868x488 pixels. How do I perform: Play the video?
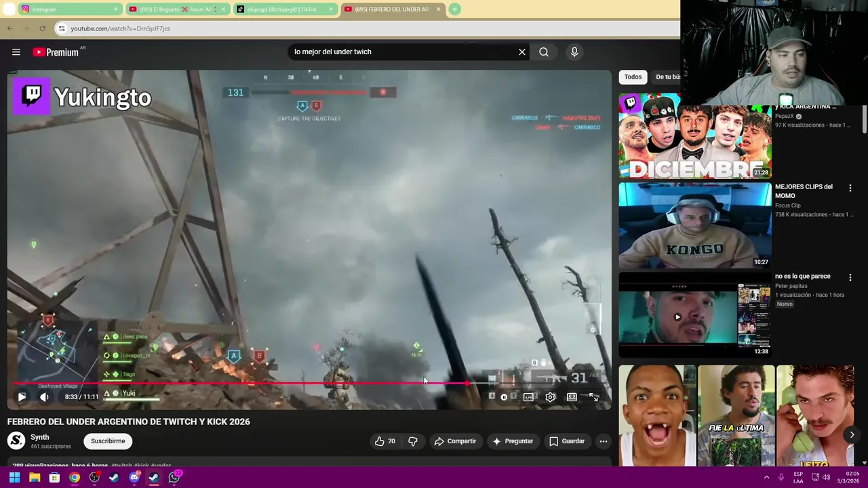tap(22, 397)
